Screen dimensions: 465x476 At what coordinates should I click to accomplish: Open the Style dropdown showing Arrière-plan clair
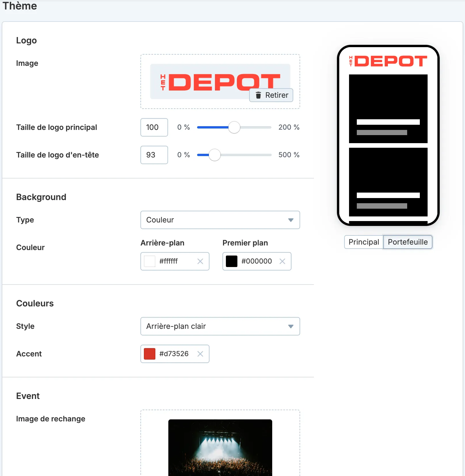(220, 326)
